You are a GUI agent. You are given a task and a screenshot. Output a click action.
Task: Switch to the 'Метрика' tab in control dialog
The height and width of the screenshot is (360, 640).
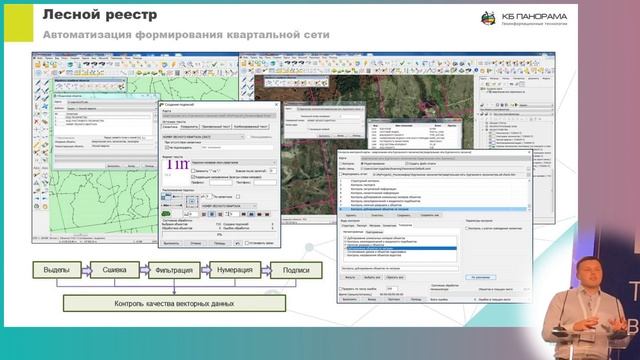coord(375,226)
